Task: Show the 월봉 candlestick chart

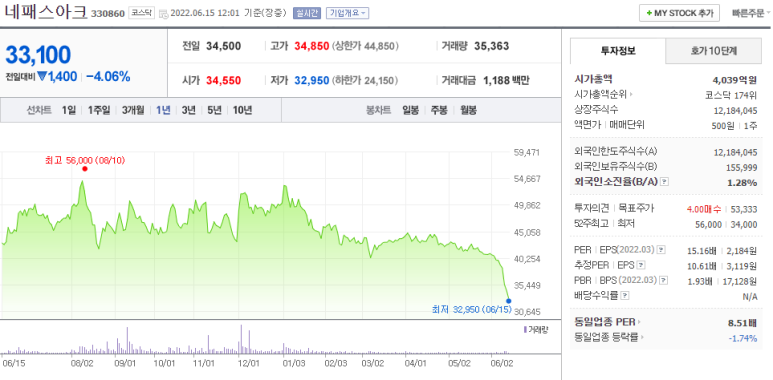Action: pyautogui.click(x=468, y=110)
